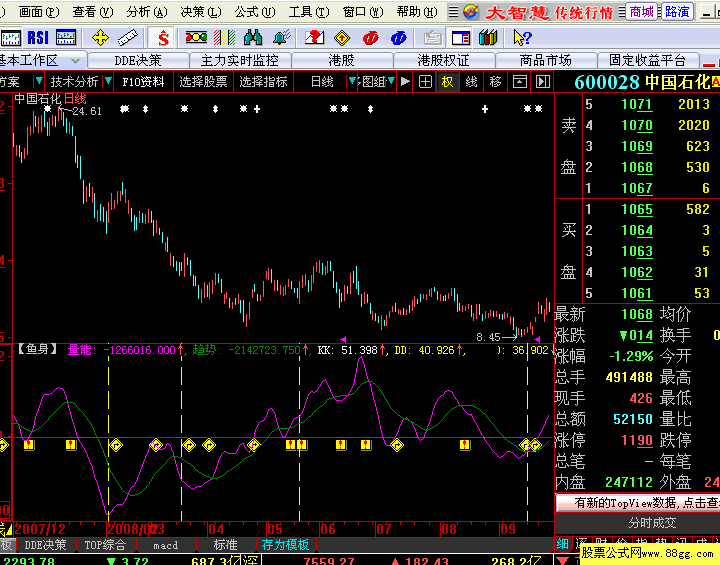This screenshot has width=720, height=565.
Task: Open the binoculars search tool
Action: pos(253,38)
